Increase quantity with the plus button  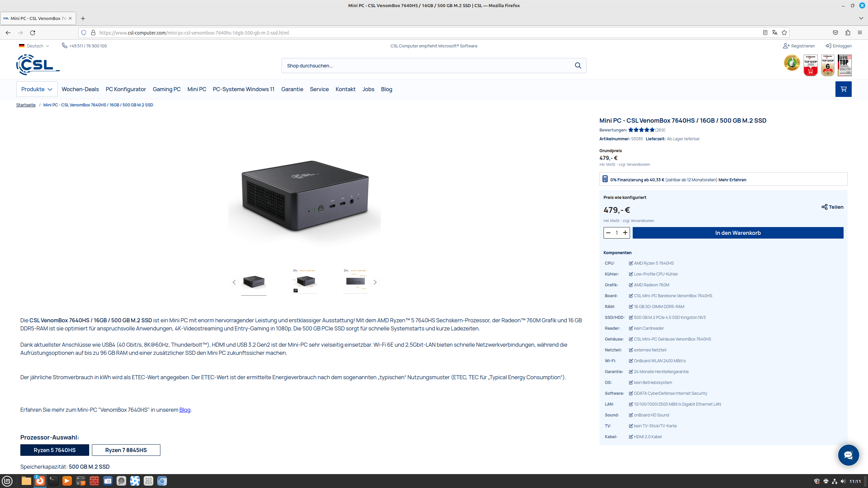625,233
